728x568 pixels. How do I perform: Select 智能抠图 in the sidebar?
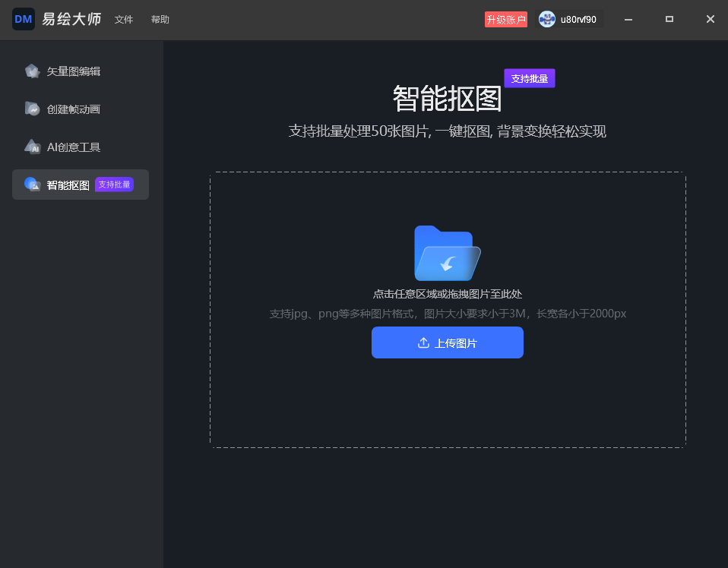tap(81, 185)
